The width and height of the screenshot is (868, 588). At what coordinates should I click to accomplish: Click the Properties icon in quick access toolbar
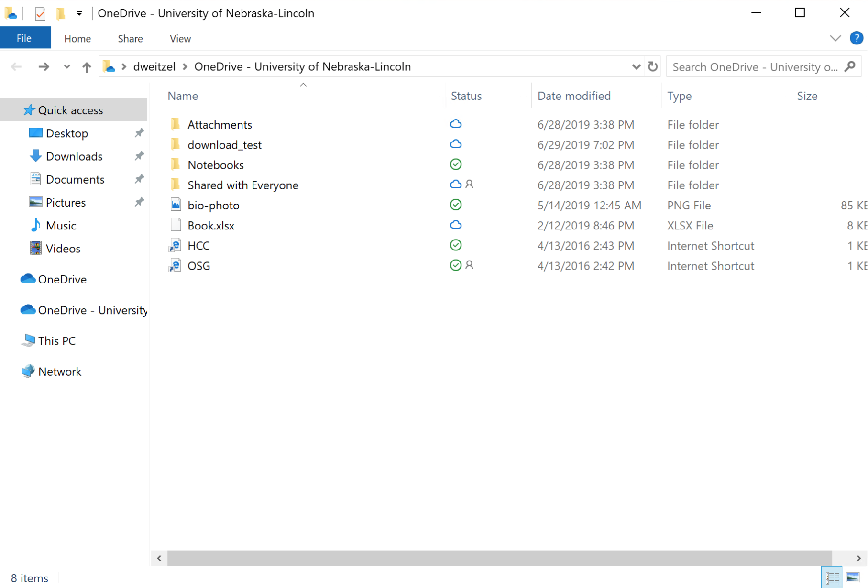point(40,13)
